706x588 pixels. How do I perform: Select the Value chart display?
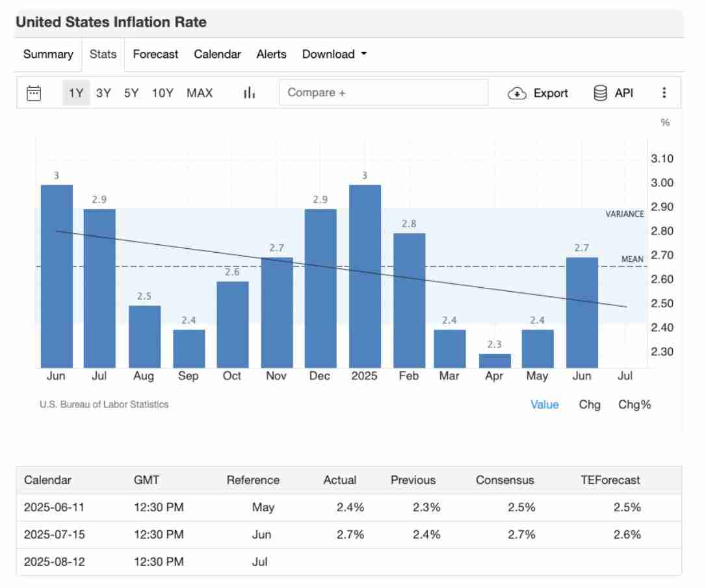coord(544,405)
